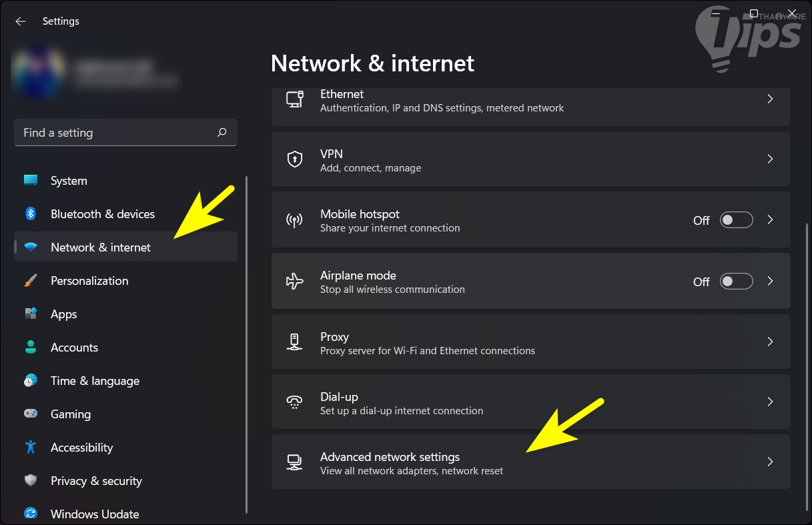Click the user profile picture
This screenshot has height=525, width=812.
point(37,72)
